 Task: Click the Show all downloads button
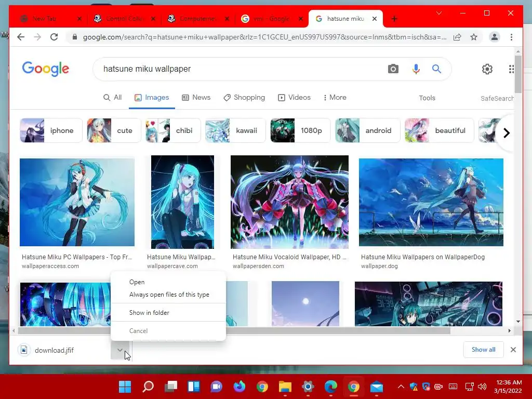click(x=483, y=350)
